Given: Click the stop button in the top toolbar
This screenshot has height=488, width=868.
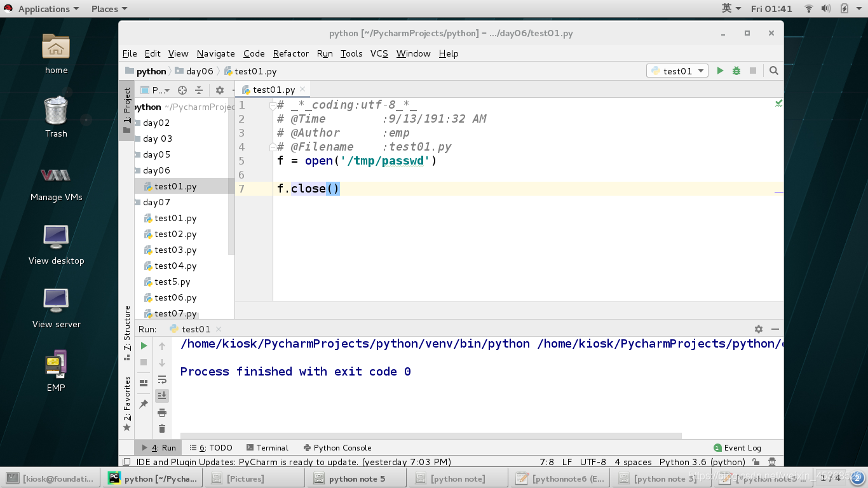Looking at the screenshot, I should [753, 71].
